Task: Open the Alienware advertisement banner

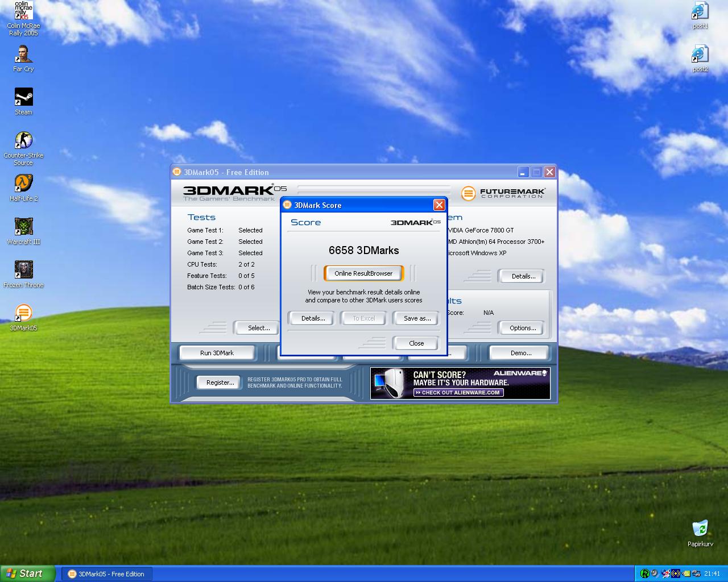Action: pyautogui.click(x=460, y=383)
